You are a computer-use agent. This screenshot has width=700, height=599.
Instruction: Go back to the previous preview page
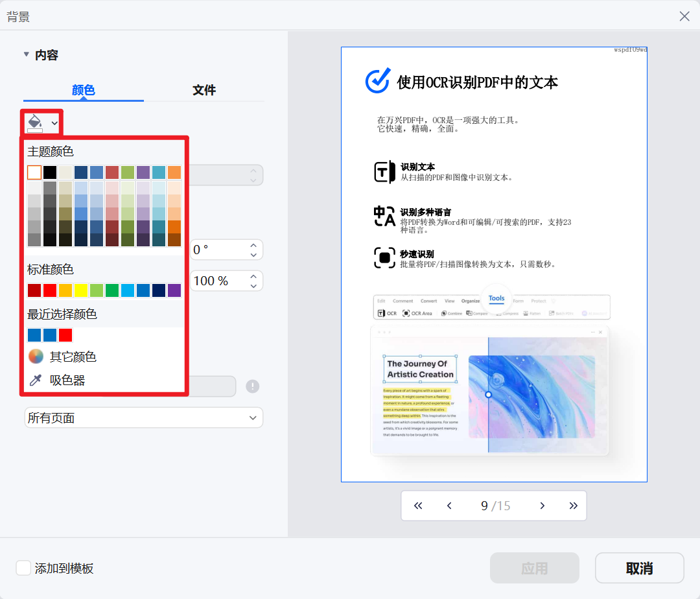coord(449,506)
